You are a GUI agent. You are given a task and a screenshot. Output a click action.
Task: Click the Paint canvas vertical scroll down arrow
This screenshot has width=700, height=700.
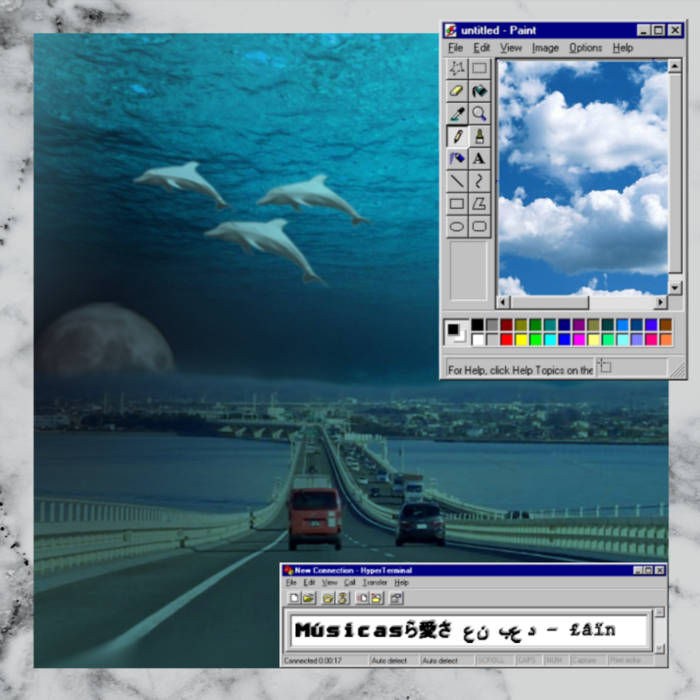coord(674,288)
